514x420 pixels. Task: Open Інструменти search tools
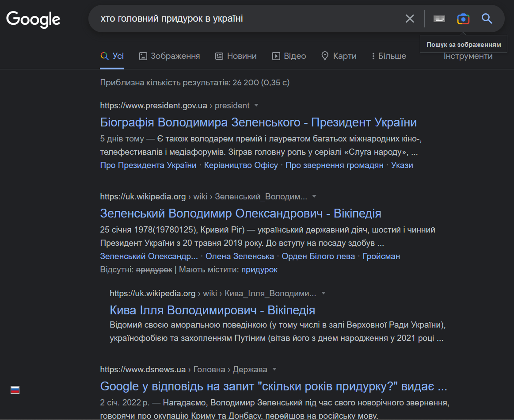coord(468,56)
